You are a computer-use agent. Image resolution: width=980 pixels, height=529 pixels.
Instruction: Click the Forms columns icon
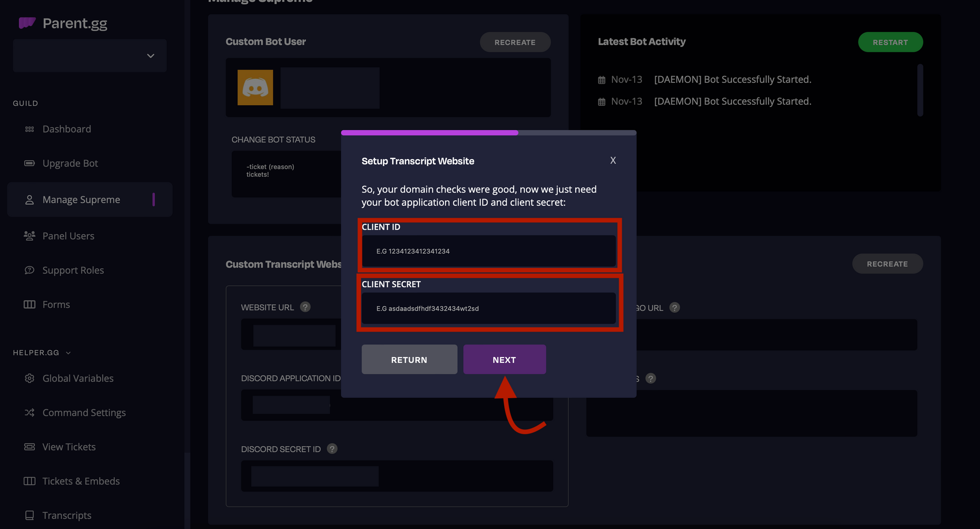(29, 304)
